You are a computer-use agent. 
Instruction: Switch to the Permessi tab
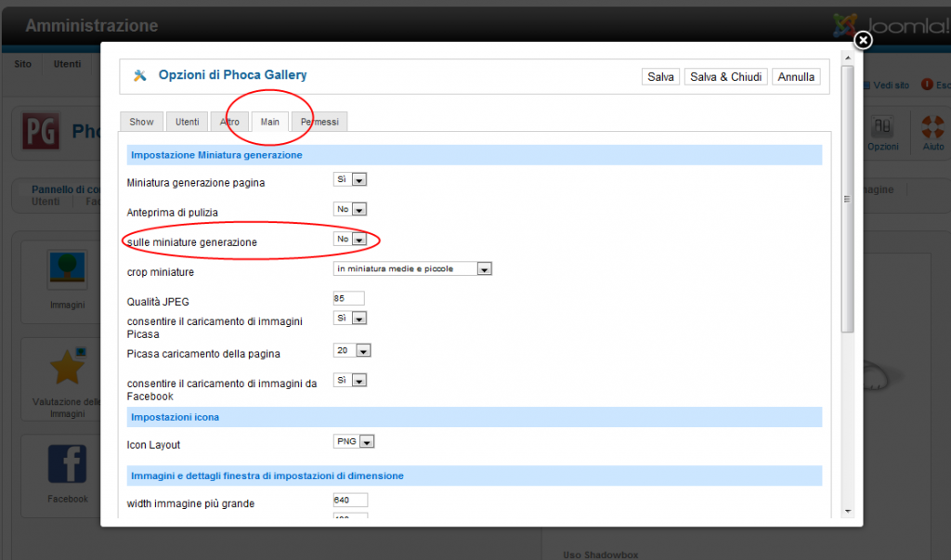click(x=319, y=122)
